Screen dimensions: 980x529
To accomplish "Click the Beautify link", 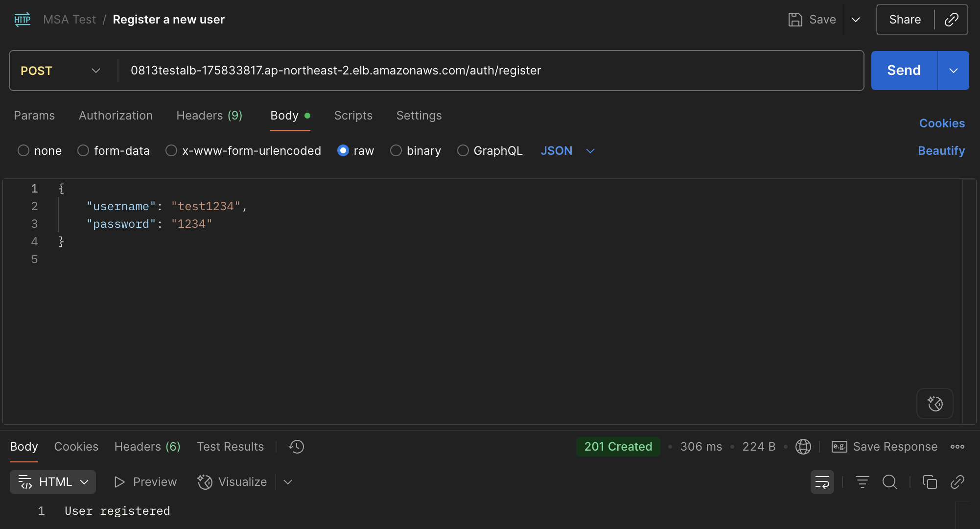I will [941, 150].
